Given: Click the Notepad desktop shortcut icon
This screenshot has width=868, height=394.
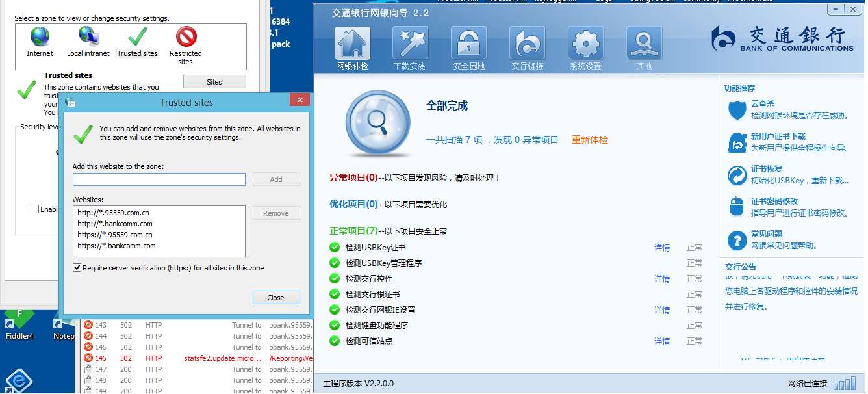Looking at the screenshot, I should [x=64, y=320].
